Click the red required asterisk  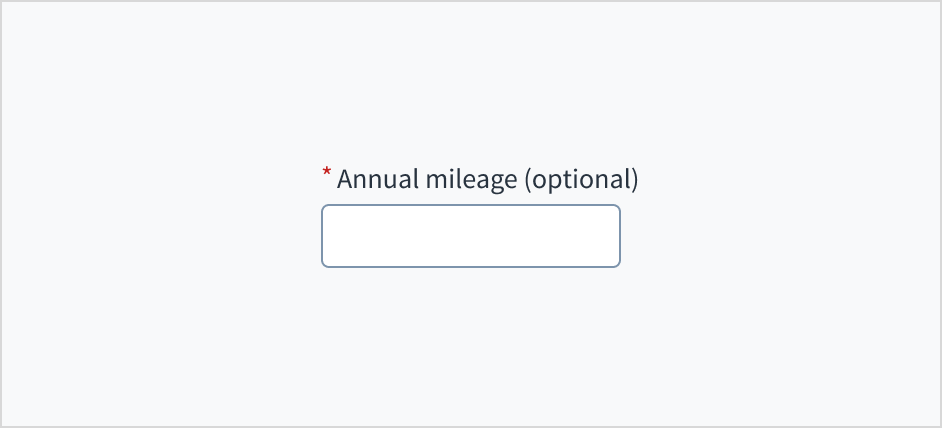pos(326,174)
